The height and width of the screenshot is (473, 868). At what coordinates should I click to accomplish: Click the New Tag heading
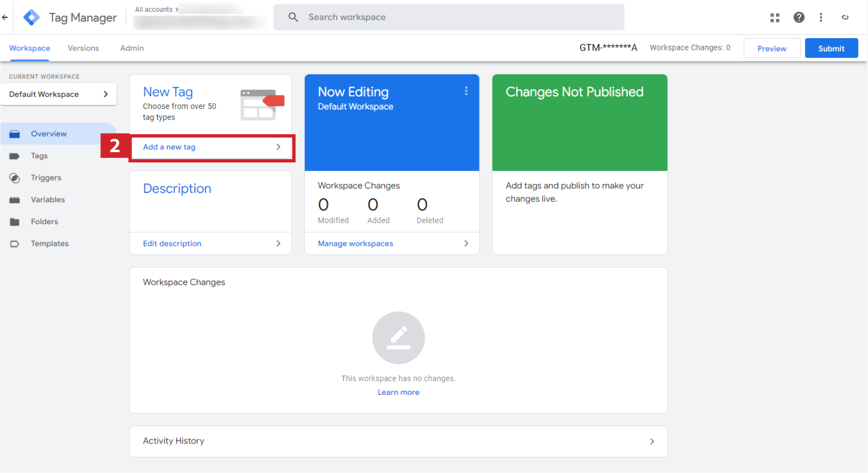(x=168, y=92)
